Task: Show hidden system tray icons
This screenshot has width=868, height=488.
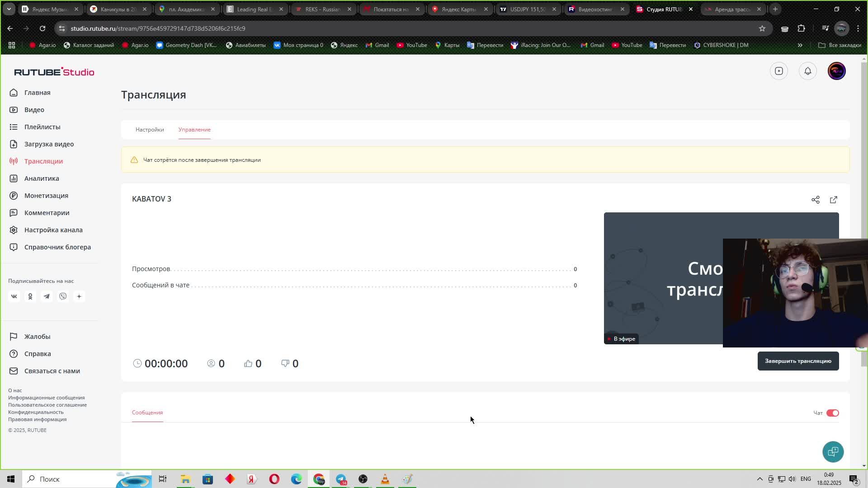Action: tap(759, 479)
